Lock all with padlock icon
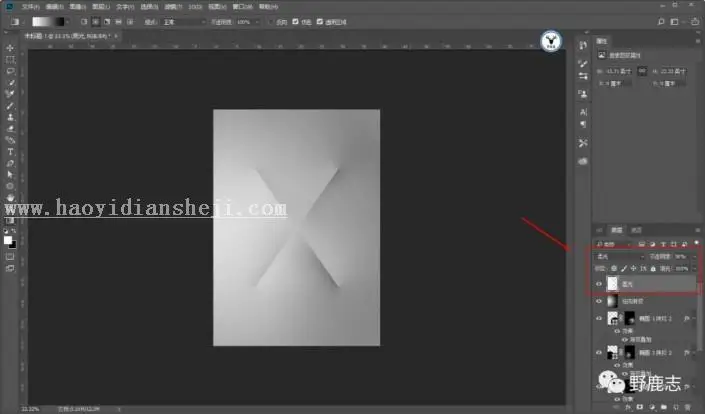 tap(653, 268)
